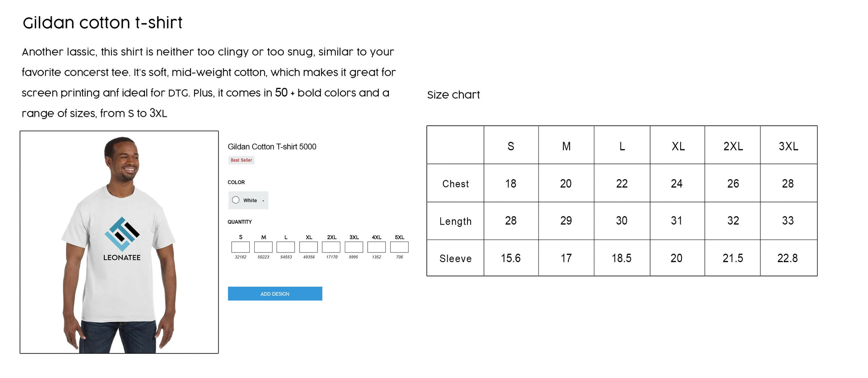Open the Gildan Cotton T-shirt 5000 title

point(272,147)
